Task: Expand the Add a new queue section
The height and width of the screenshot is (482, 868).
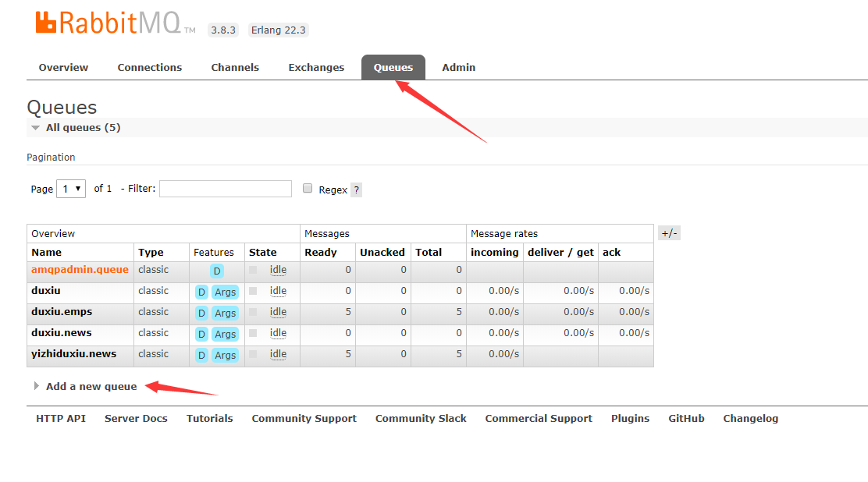Action: (x=91, y=386)
